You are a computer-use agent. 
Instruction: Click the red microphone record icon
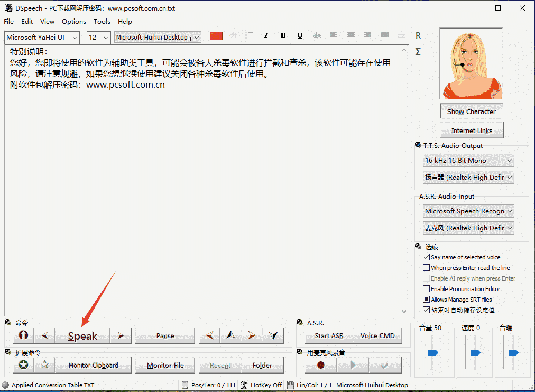[320, 365]
